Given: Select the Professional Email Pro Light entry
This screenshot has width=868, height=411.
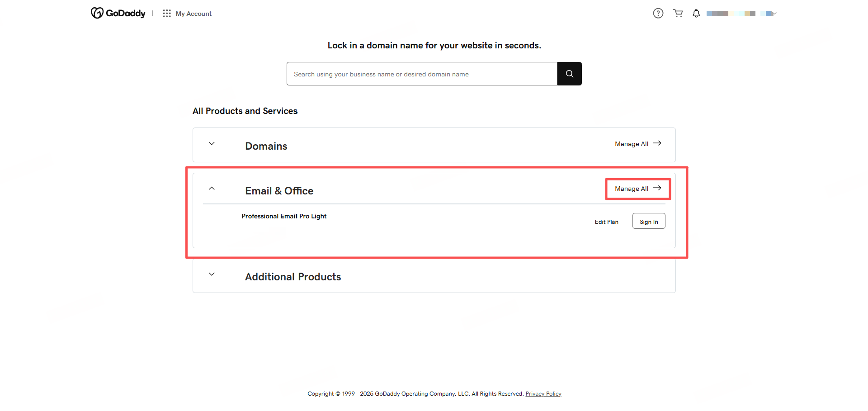Looking at the screenshot, I should 284,216.
